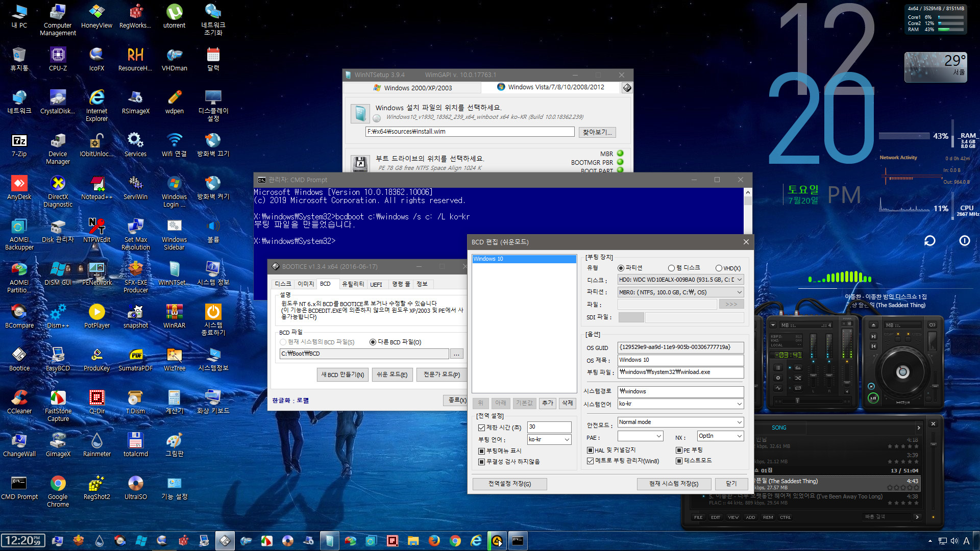Select the 파티션 boot device type radio
Image resolution: width=980 pixels, height=551 pixels.
point(621,268)
